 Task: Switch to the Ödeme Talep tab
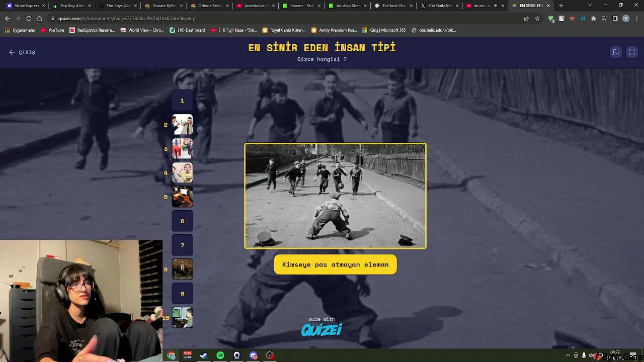209,6
